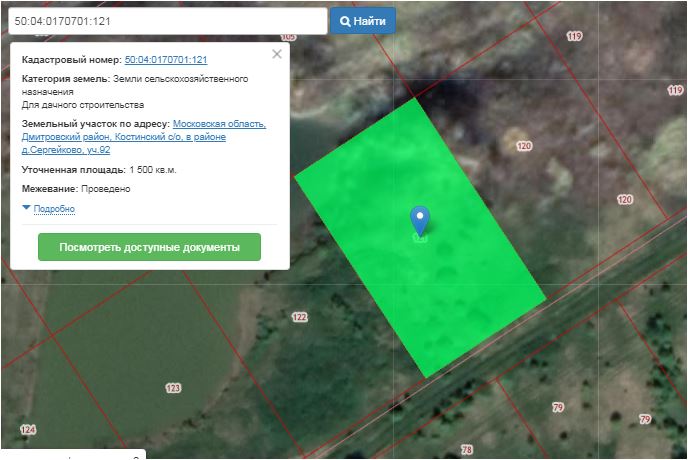Screen dimensions: 688x460
Task: Expand the Подробно details link
Action: (x=54, y=209)
